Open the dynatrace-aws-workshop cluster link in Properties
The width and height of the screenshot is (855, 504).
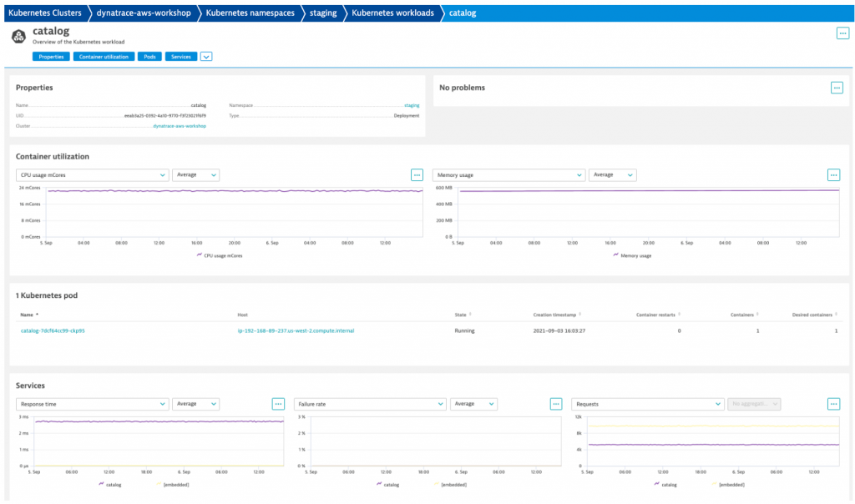(180, 126)
